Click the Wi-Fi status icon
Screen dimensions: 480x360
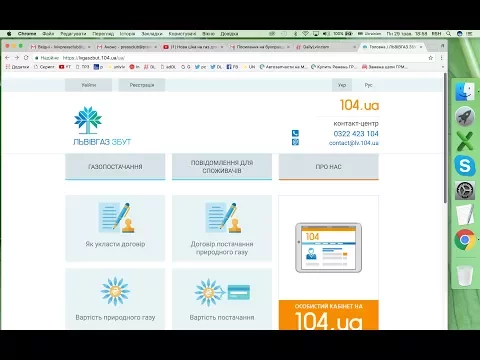tap(305, 34)
